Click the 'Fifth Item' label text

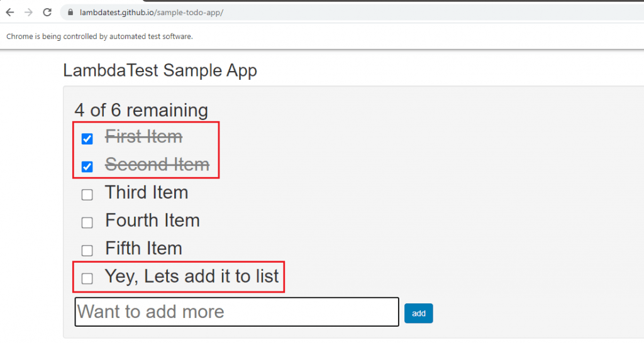[x=143, y=248]
